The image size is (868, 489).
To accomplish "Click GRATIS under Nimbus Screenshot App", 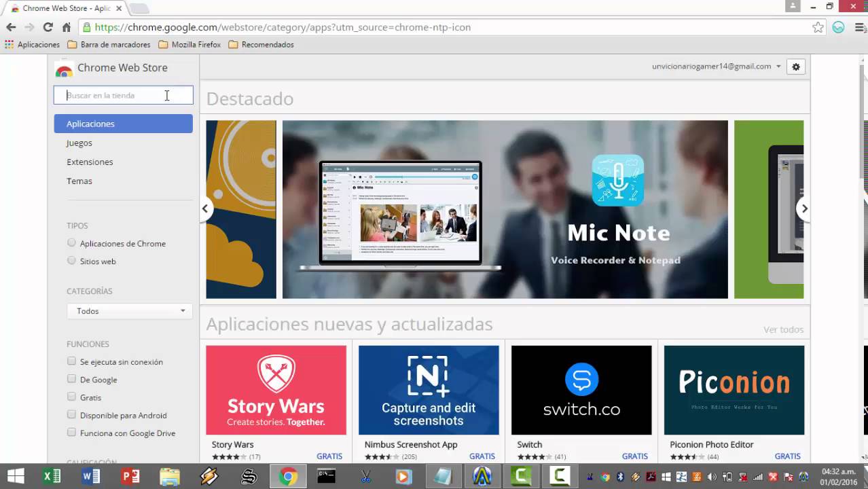I will 482,456.
